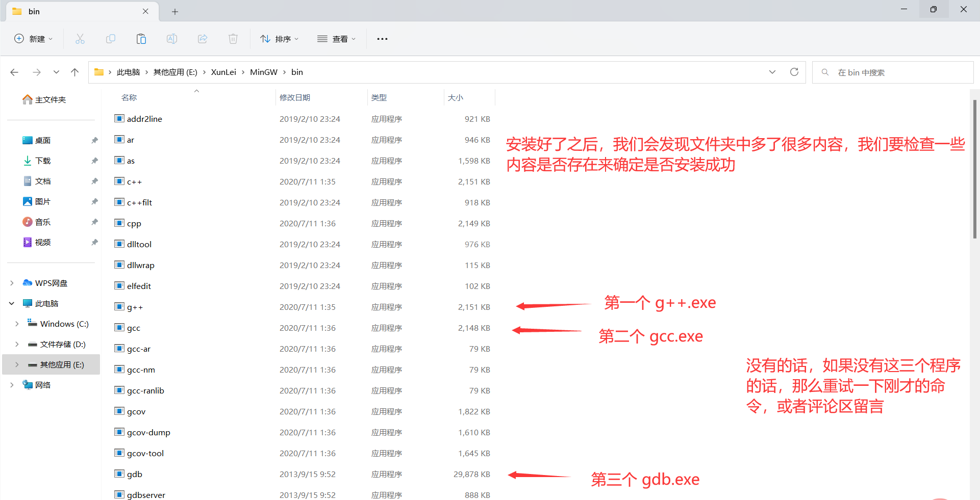The height and width of the screenshot is (500, 980).
Task: Open the 新建 (New) dropdown
Action: [34, 39]
